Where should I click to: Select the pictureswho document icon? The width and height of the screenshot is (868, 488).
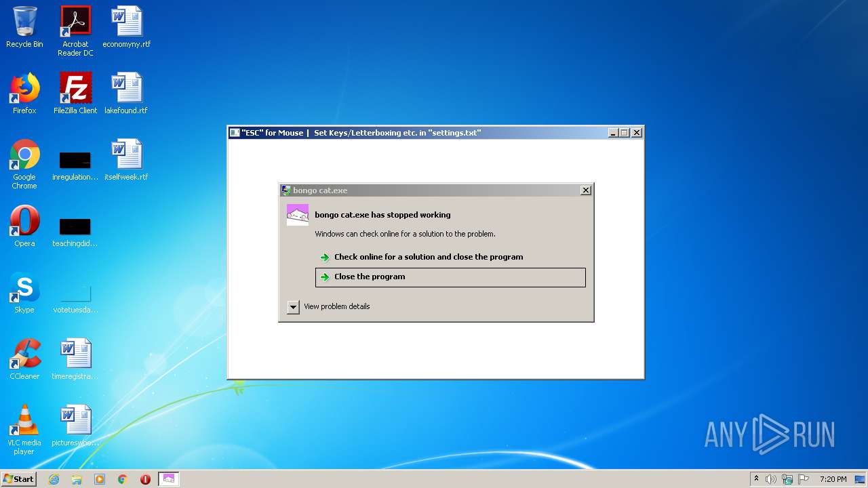pyautogui.click(x=75, y=426)
